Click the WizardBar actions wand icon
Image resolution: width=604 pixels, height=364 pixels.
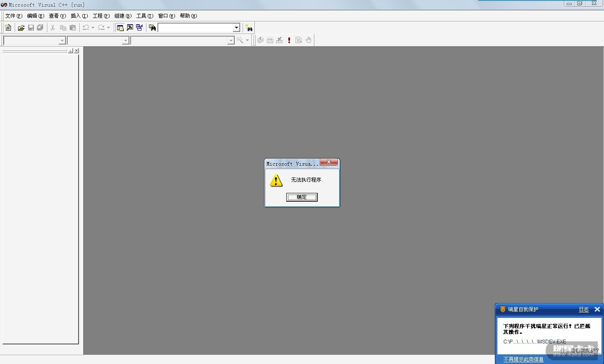[240, 40]
